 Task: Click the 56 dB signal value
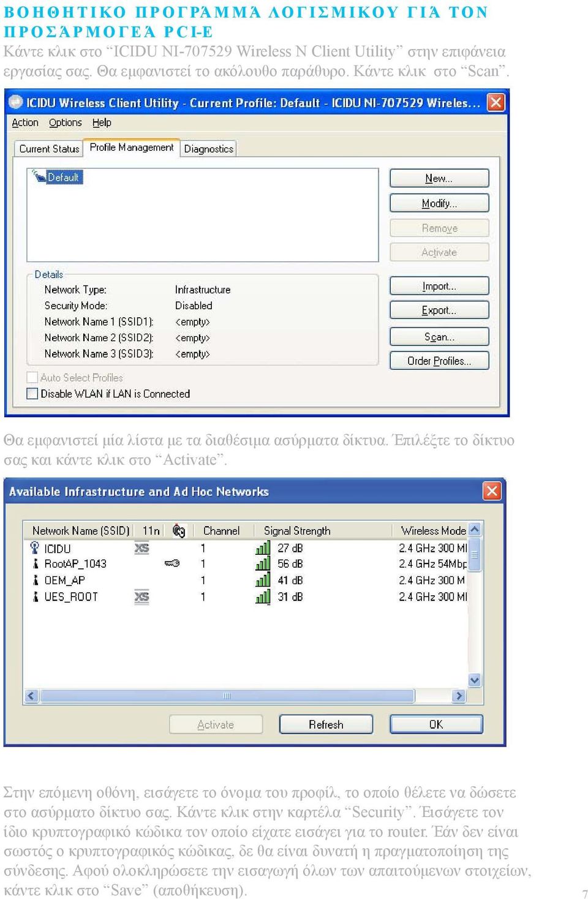tap(290, 564)
